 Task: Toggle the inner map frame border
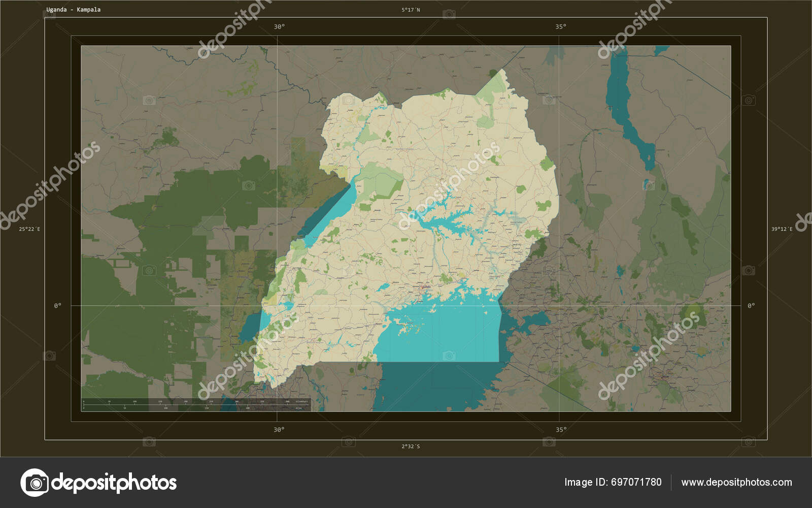pos(406,45)
